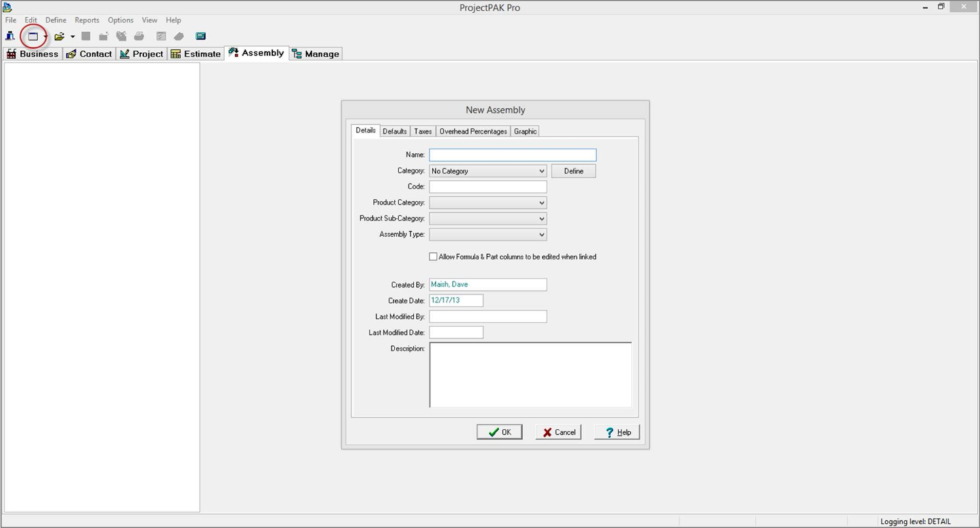Open a file using the Open folder icon
The image size is (980, 528).
click(x=58, y=36)
